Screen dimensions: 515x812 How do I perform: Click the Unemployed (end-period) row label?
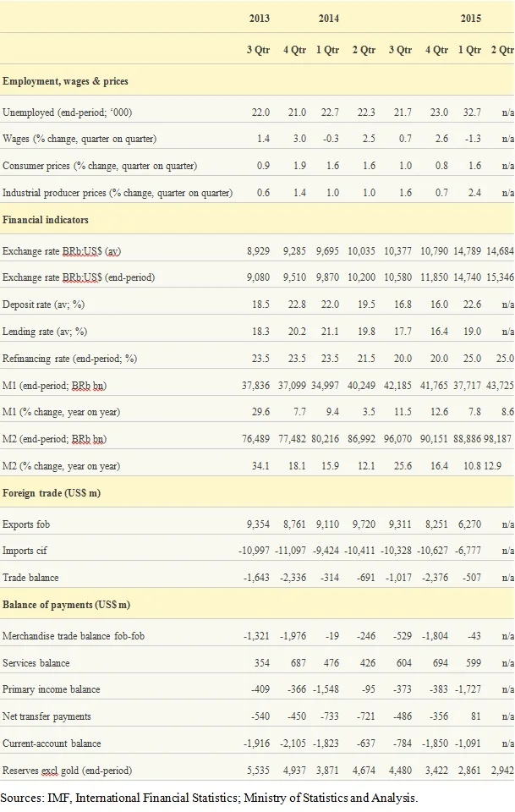point(68,112)
